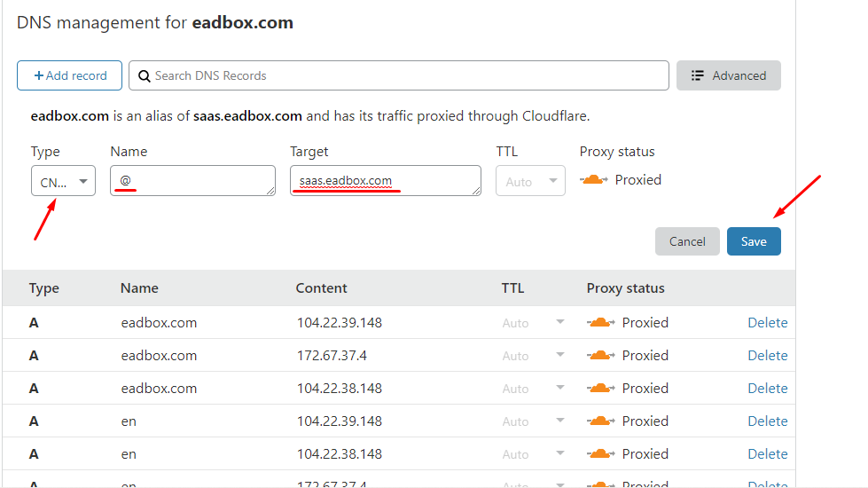
Task: Select the 172.67.37.4 content cell
Action: [x=332, y=355]
